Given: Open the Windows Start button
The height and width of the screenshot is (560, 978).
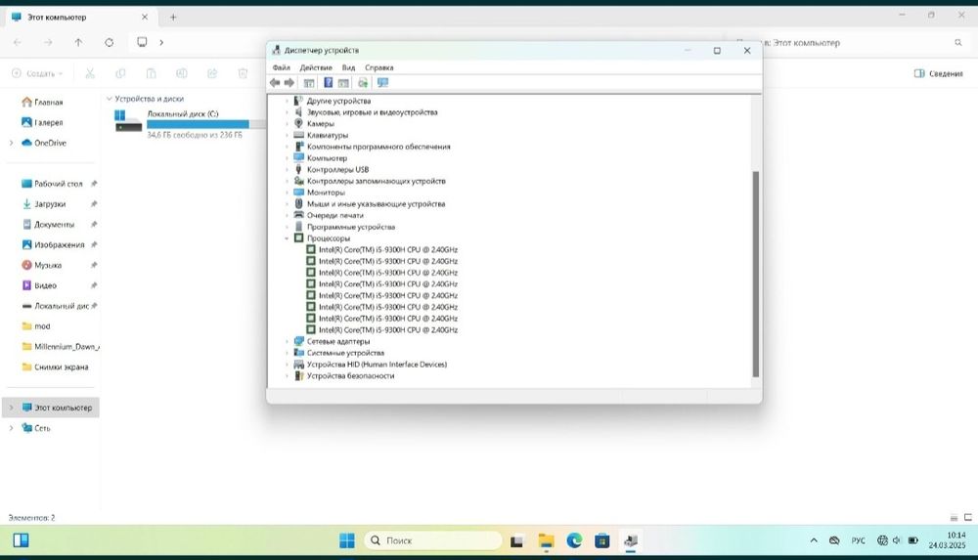Looking at the screenshot, I should click(347, 540).
